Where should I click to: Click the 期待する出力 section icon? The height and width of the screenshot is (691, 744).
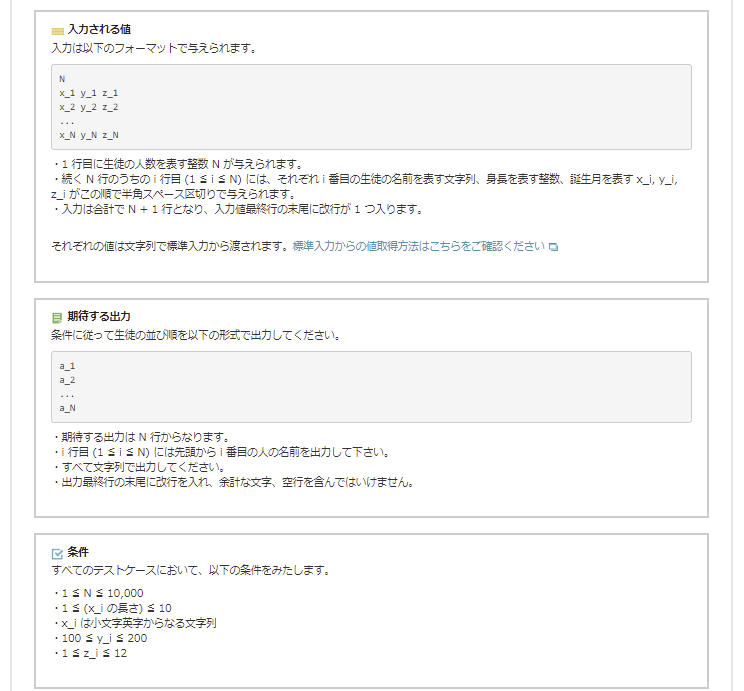(57, 318)
